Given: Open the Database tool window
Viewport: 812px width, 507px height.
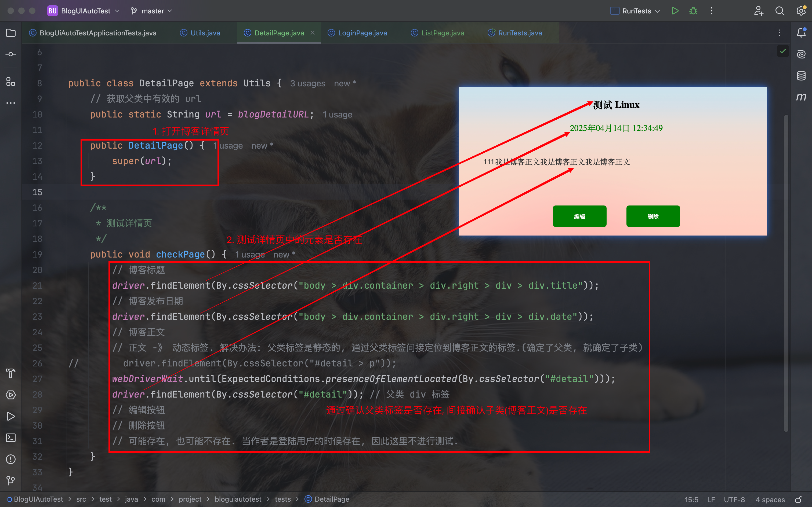Looking at the screenshot, I should tap(801, 75).
